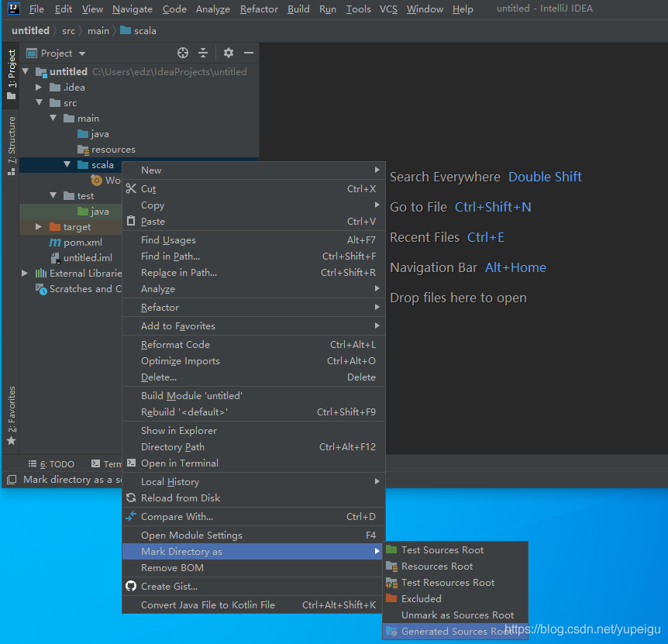Collapse the src folder
668x644 pixels.
point(40,102)
